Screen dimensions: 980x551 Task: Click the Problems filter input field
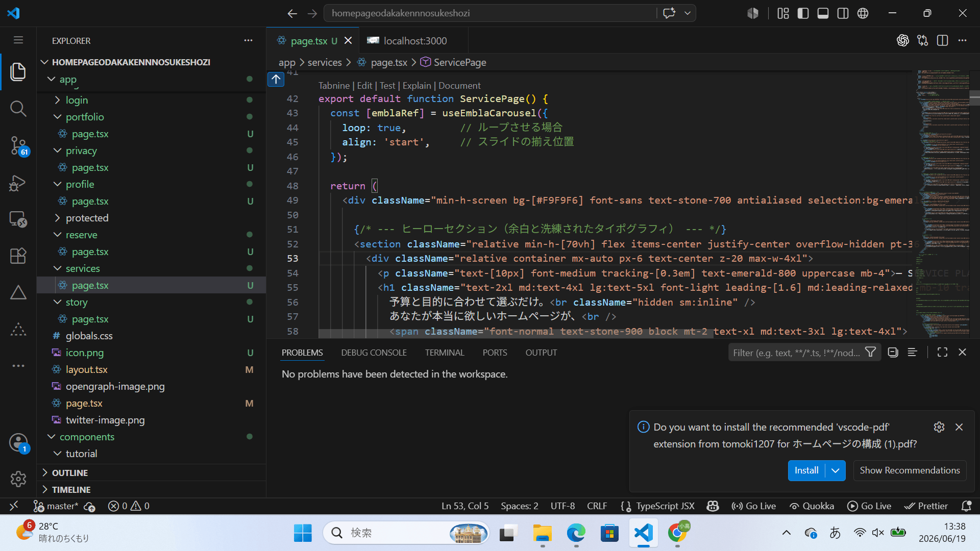point(797,353)
